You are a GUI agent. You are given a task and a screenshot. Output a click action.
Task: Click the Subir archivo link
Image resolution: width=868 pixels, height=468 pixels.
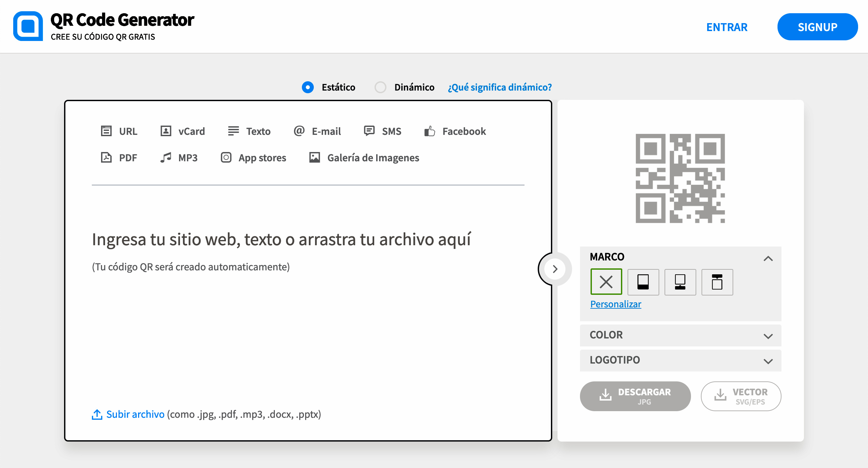click(134, 414)
